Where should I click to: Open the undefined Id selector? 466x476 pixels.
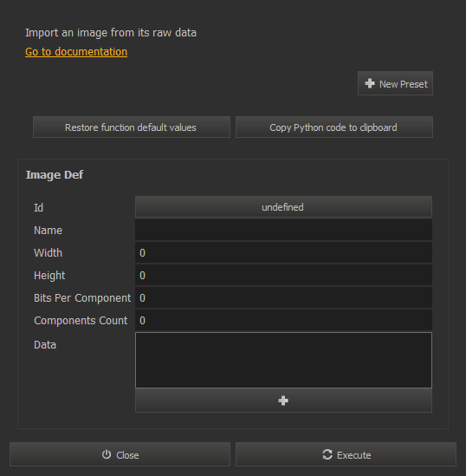[283, 207]
